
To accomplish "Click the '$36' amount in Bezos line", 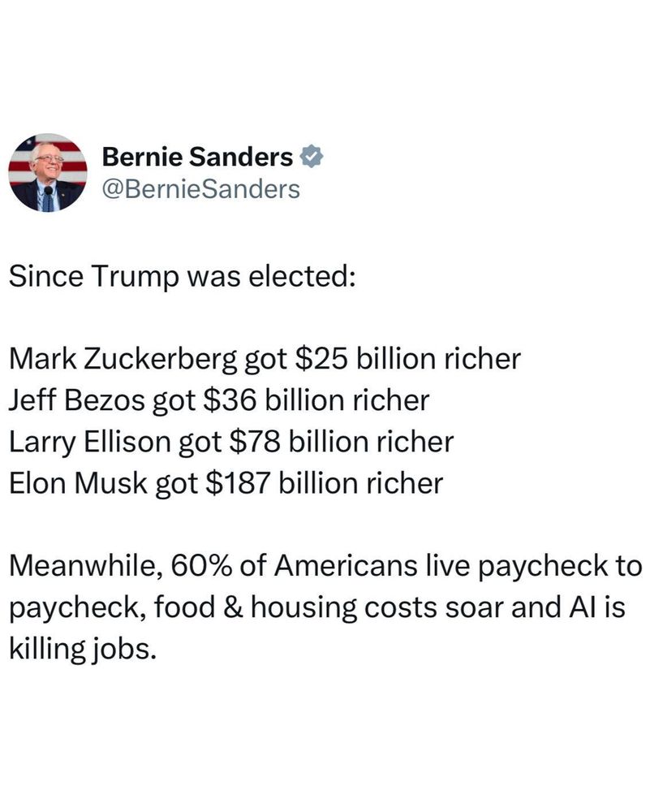I will click(230, 400).
